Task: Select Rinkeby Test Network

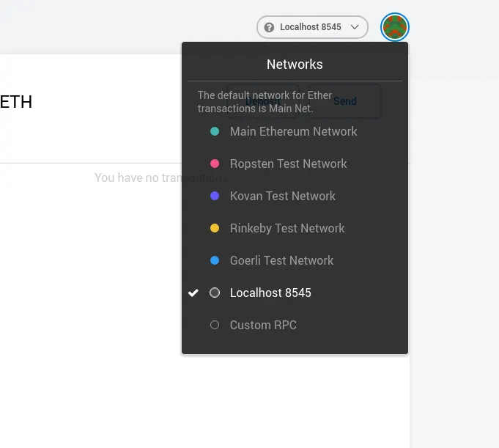Action: 295,228
